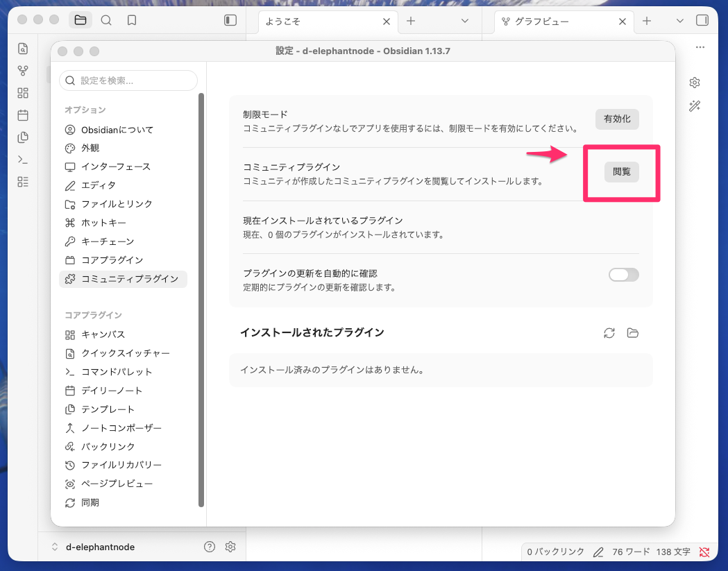Click the settings sidebar scrollbar

[x=201, y=300]
